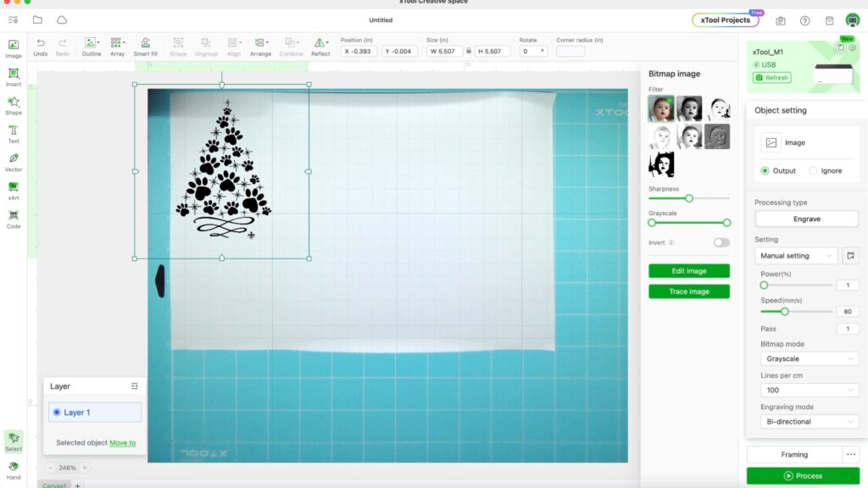Switch to the Select tool
The width and height of the screenshot is (868, 488).
click(14, 441)
